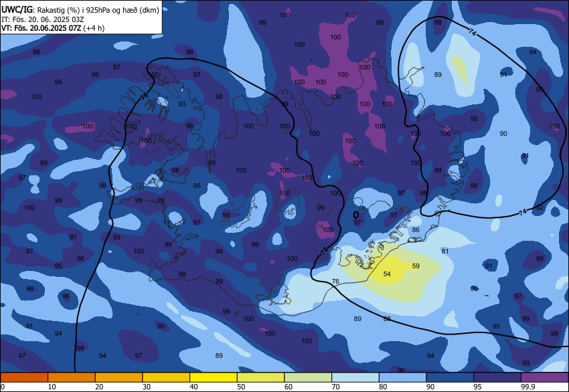Select the 40–50 bright yellow legend swatch
Screen dimensions: 569x392
pos(214,377)
